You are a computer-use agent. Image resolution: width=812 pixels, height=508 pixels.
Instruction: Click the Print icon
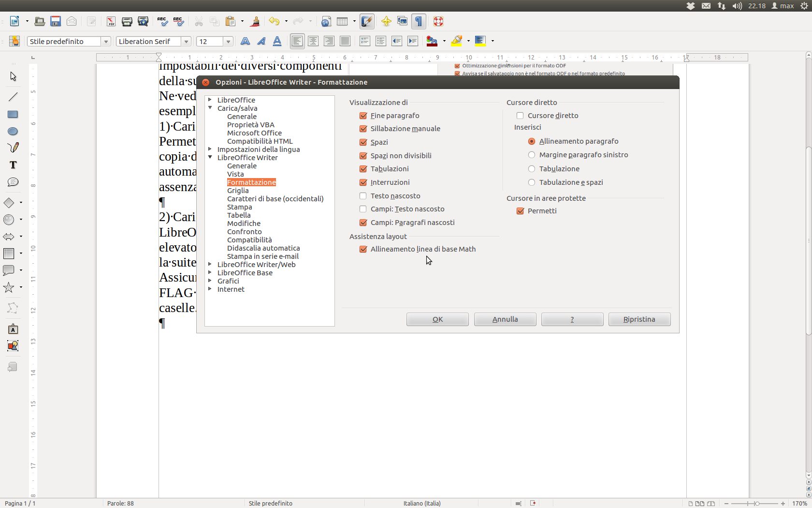127,21
